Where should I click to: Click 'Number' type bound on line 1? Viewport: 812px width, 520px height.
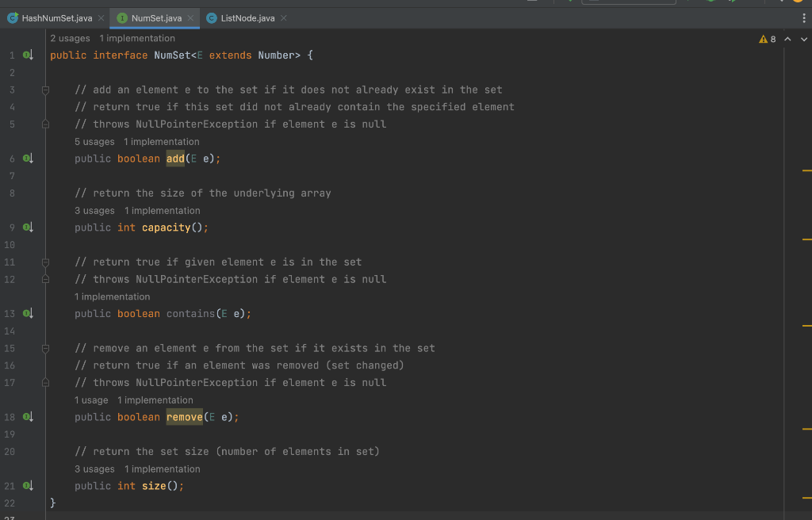(277, 55)
